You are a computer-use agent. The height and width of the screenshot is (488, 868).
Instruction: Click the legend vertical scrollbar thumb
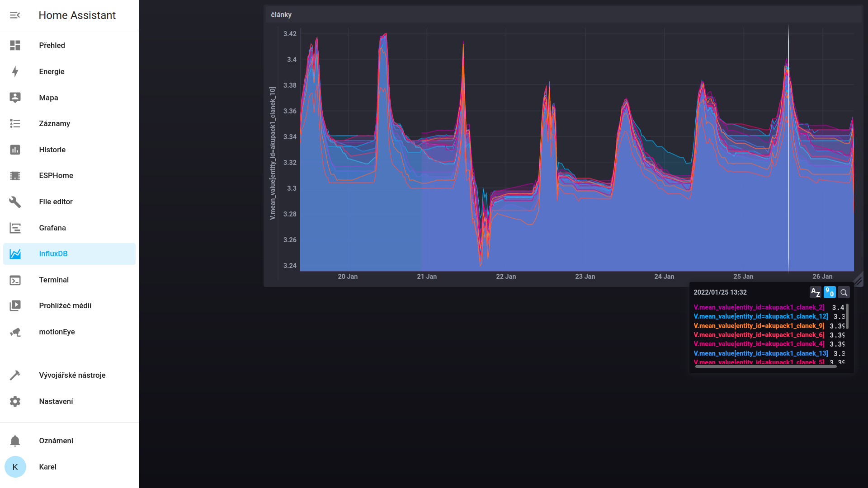(x=847, y=316)
